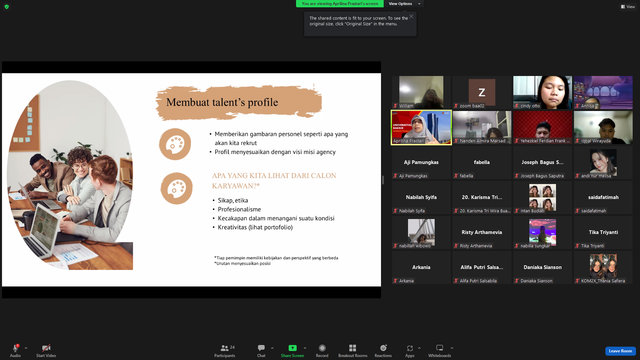Click the upper palette icon on slide

[x=175, y=144]
